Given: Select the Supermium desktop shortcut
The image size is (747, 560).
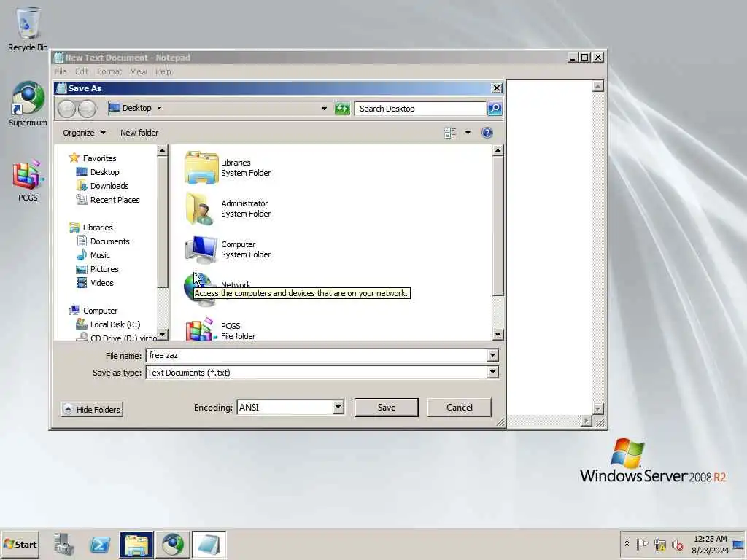Looking at the screenshot, I should click(x=28, y=104).
